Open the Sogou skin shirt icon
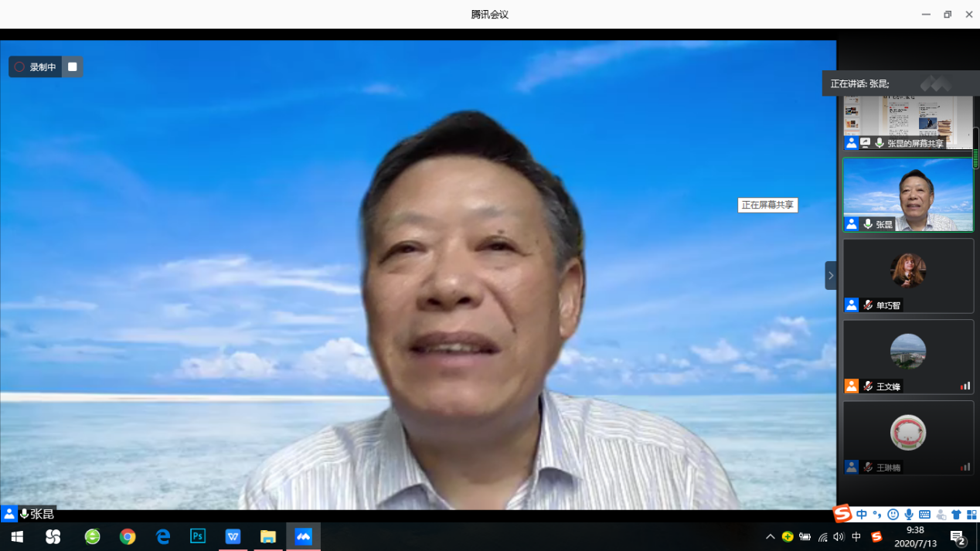The image size is (980, 551). click(x=956, y=515)
